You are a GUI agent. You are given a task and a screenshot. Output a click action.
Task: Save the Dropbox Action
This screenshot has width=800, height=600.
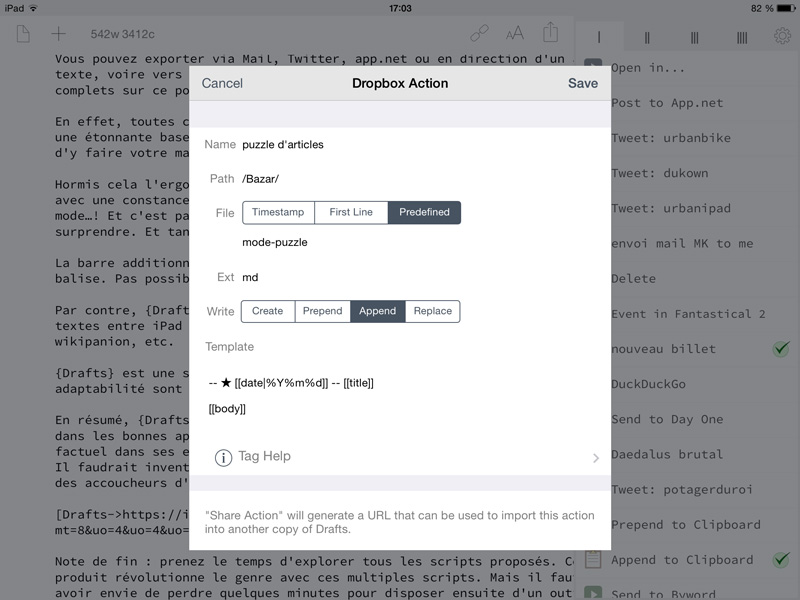[583, 83]
